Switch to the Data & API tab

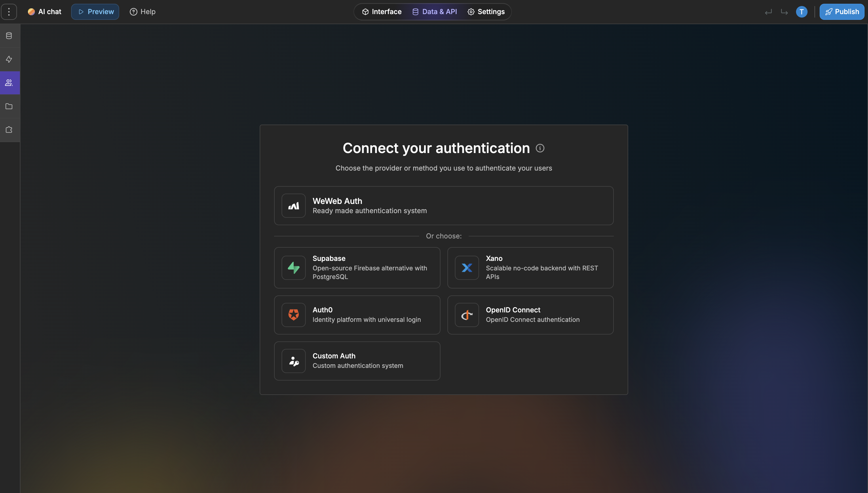435,12
